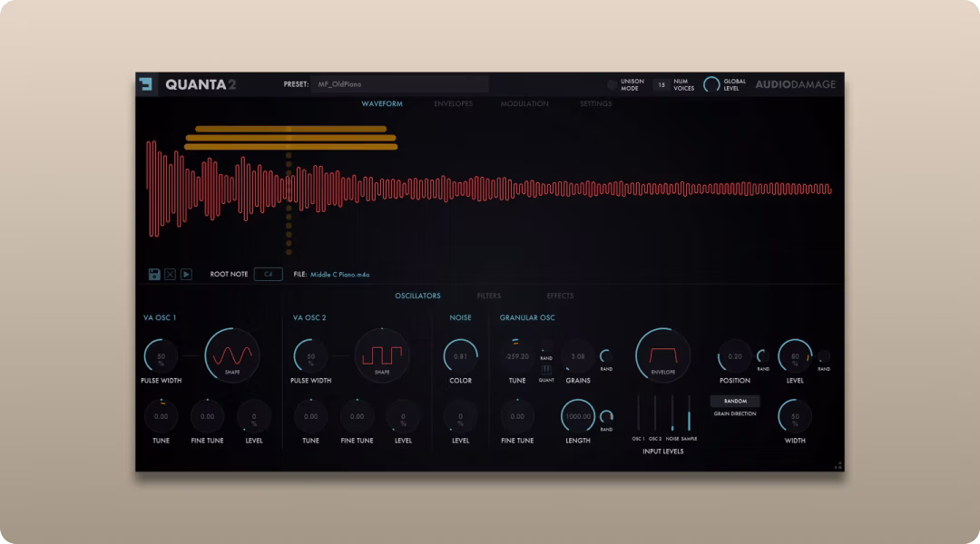Screen dimensions: 980x544
Task: Click the Sample input level slider
Action: [x=689, y=413]
